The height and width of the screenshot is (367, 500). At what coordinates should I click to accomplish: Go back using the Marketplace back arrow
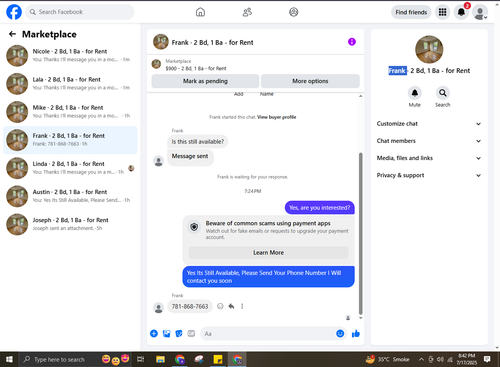12,34
